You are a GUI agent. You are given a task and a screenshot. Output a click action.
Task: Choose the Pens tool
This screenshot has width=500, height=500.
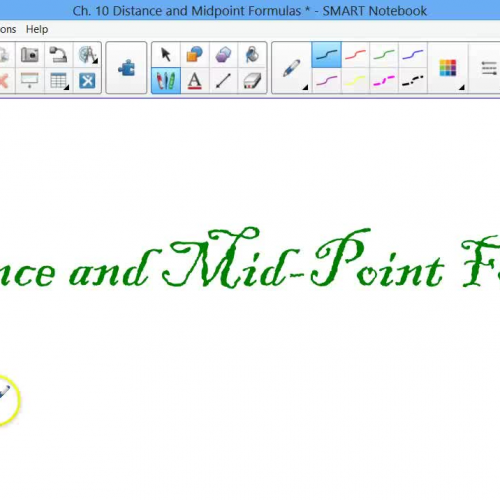pos(166,81)
